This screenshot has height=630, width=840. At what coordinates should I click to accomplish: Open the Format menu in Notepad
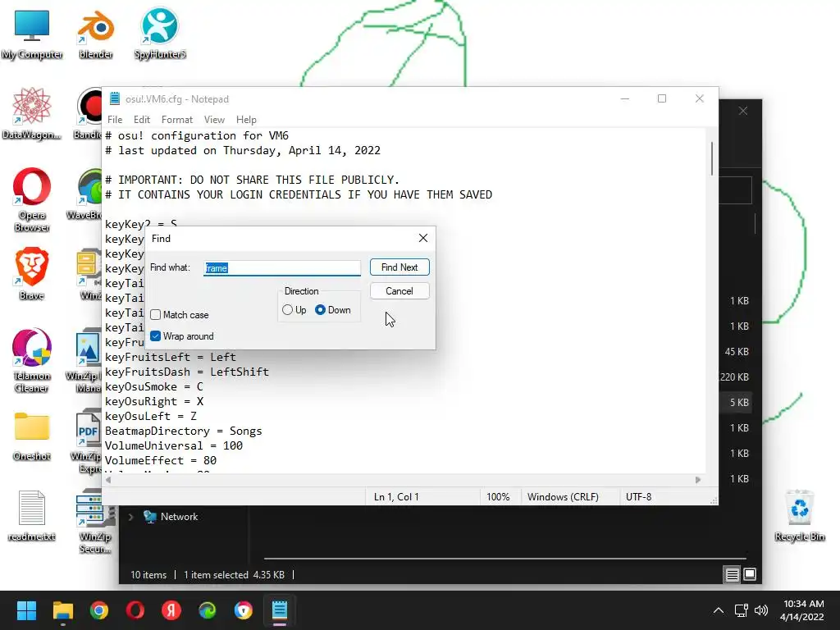pos(177,120)
